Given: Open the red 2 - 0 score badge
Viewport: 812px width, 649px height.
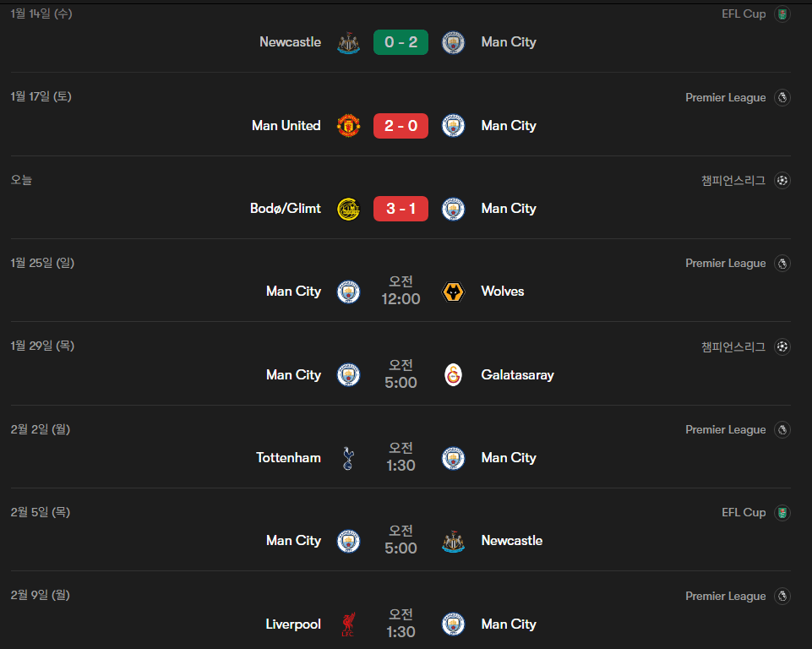Looking at the screenshot, I should (401, 126).
